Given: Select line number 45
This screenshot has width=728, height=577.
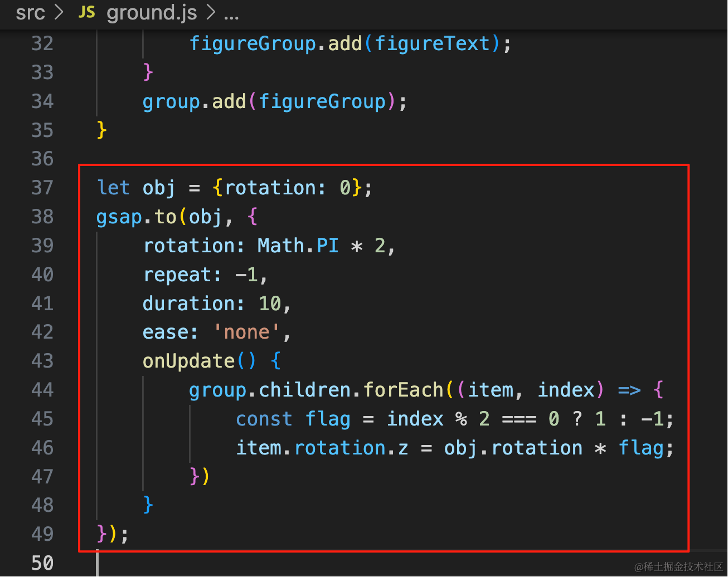Looking at the screenshot, I should tap(42, 419).
